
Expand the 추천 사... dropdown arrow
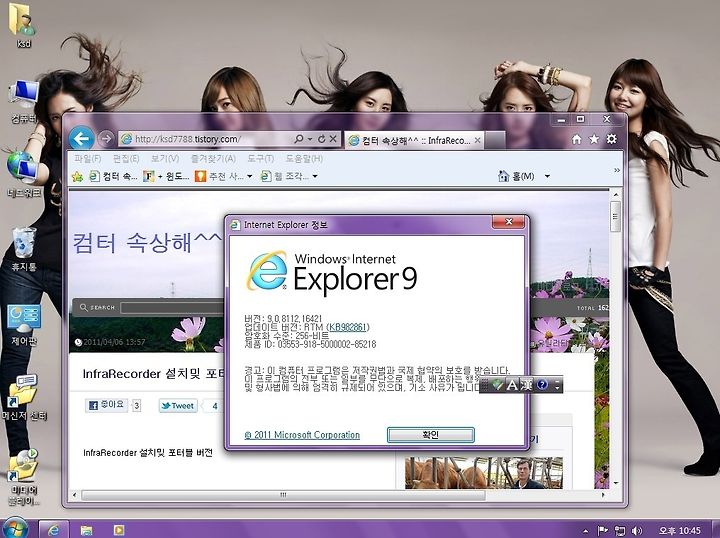click(249, 176)
